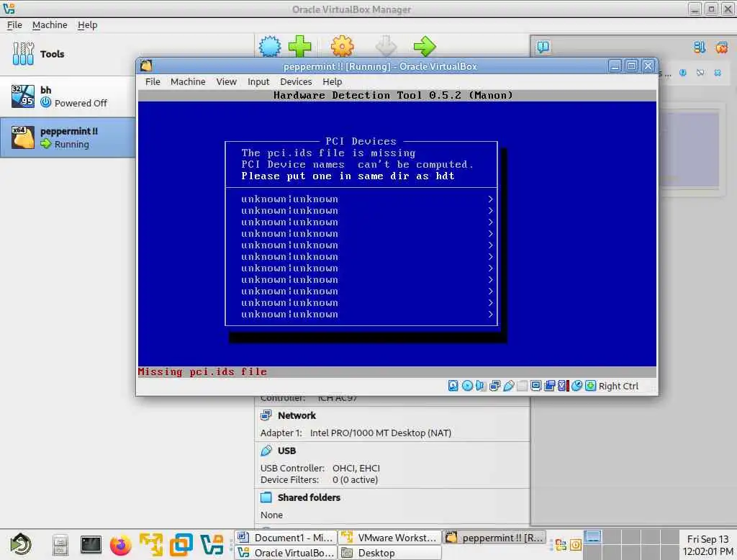Open Settings with the orange gear icon
Image resolution: width=737 pixels, height=560 pixels.
coord(342,46)
